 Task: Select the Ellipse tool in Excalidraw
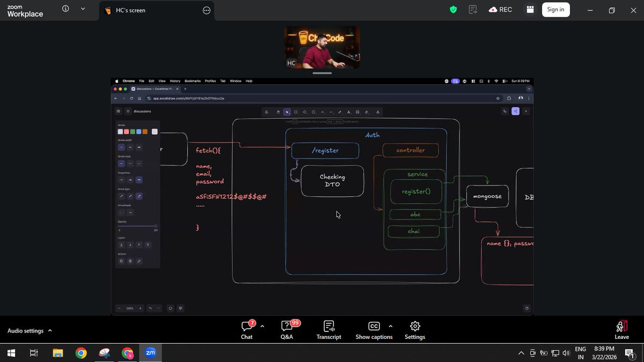313,112
